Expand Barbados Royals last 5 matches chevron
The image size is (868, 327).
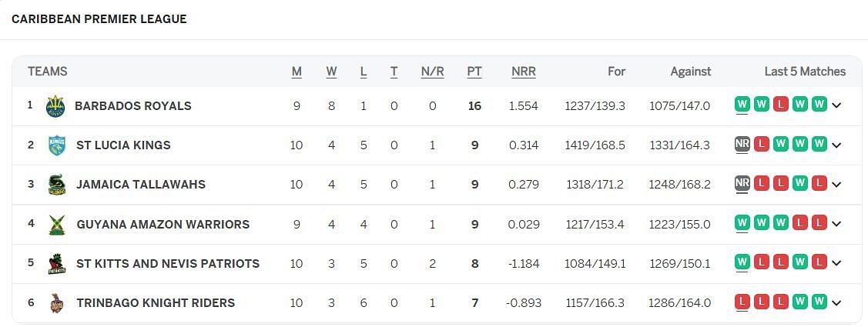pyautogui.click(x=836, y=105)
